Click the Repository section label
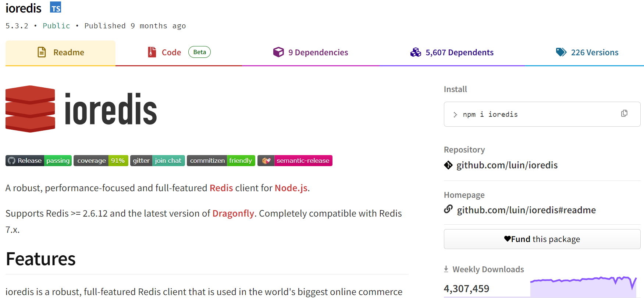The image size is (644, 298). (464, 150)
